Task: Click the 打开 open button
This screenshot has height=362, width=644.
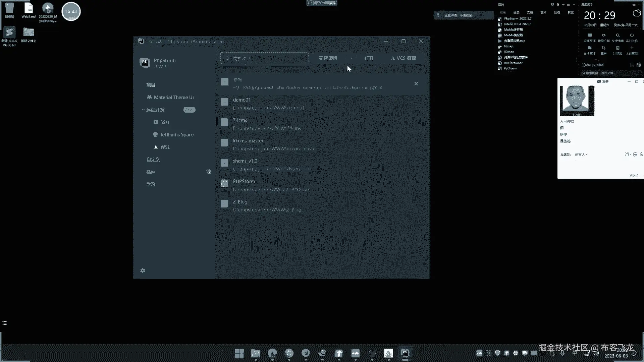Action: pyautogui.click(x=369, y=58)
